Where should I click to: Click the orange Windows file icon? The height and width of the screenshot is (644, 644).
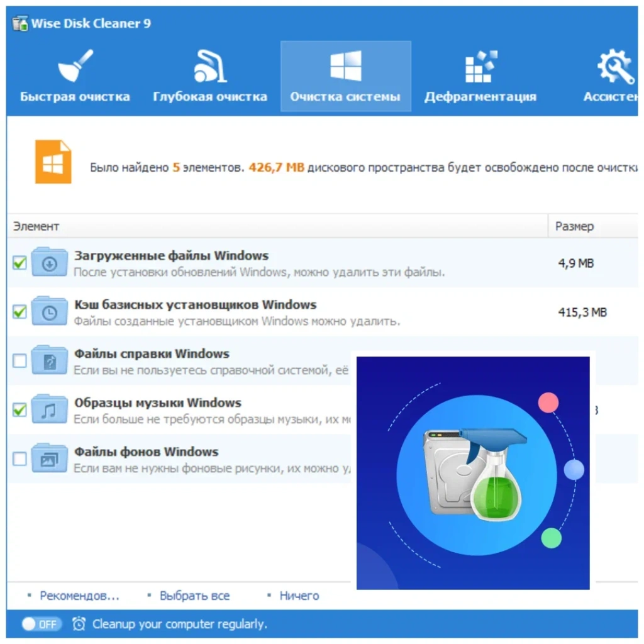53,162
